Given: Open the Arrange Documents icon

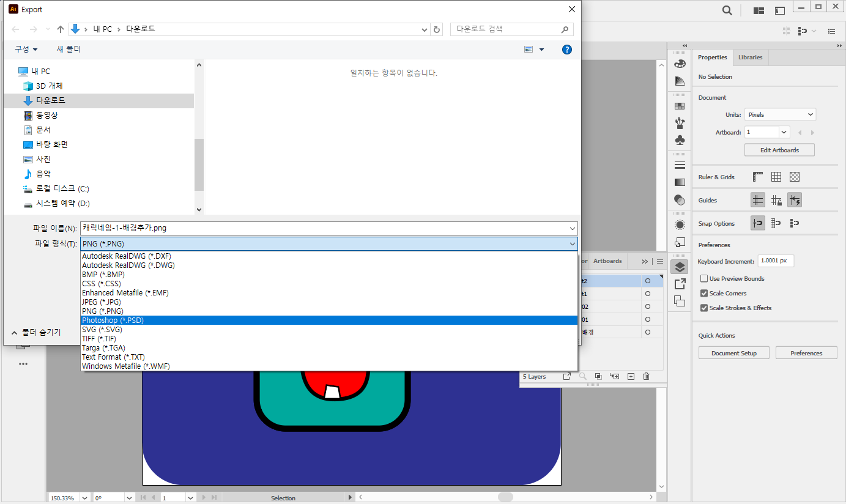Looking at the screenshot, I should coord(759,10).
